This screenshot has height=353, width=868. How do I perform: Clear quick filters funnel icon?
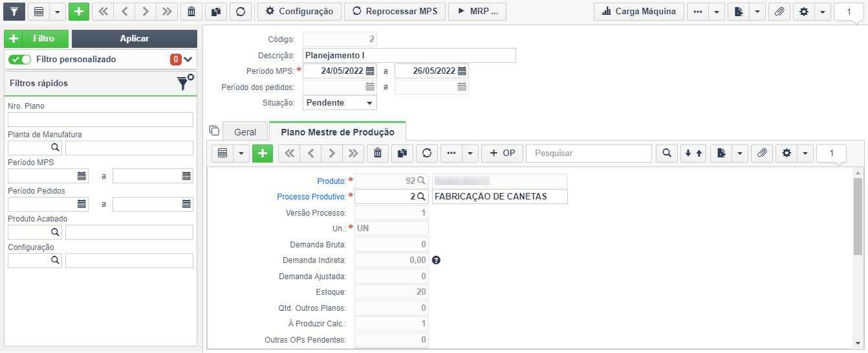[185, 82]
